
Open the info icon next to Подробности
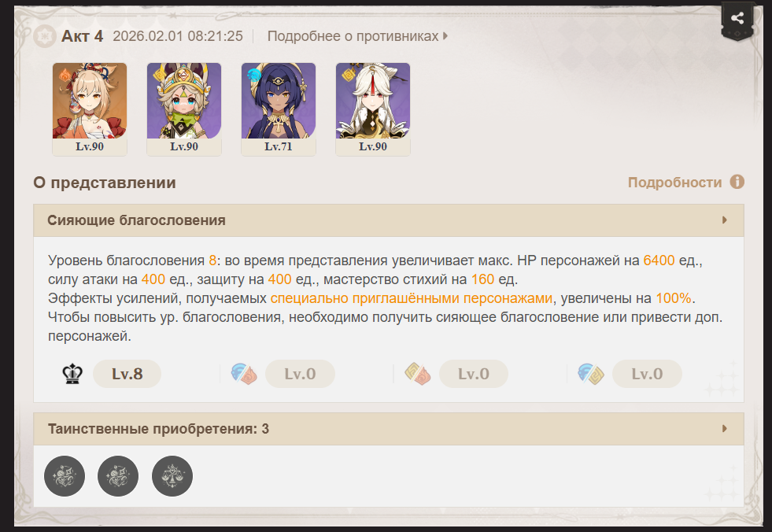737,182
